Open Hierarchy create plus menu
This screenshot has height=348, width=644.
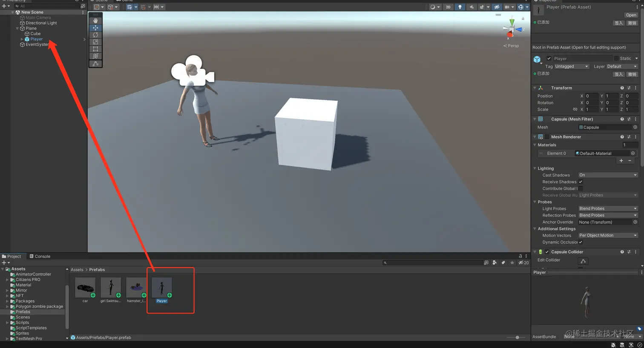pos(6,6)
